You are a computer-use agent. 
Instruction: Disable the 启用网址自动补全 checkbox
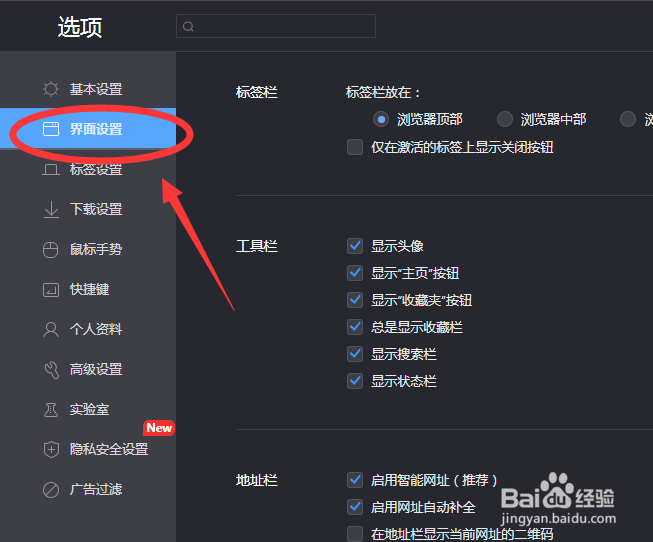[355, 507]
